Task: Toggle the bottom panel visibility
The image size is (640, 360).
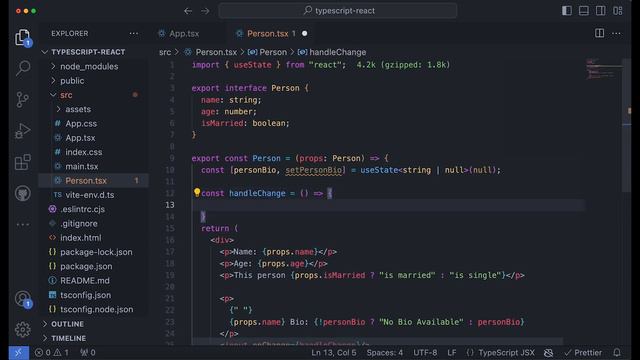Action: tap(584, 11)
